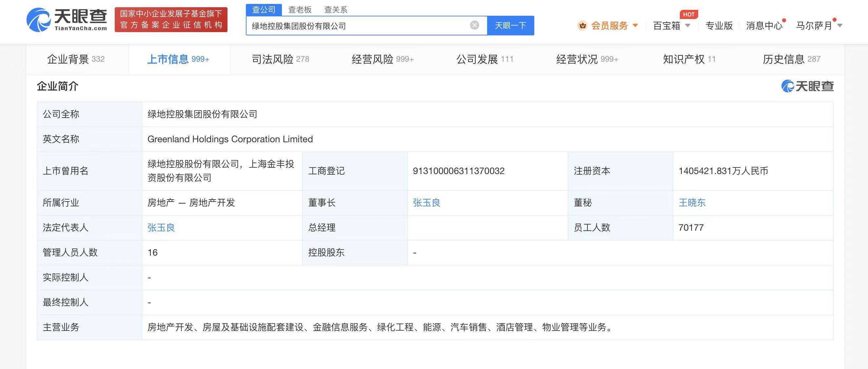The image size is (868, 369).
Task: Click red notification dot on 消息中心
Action: 784,20
